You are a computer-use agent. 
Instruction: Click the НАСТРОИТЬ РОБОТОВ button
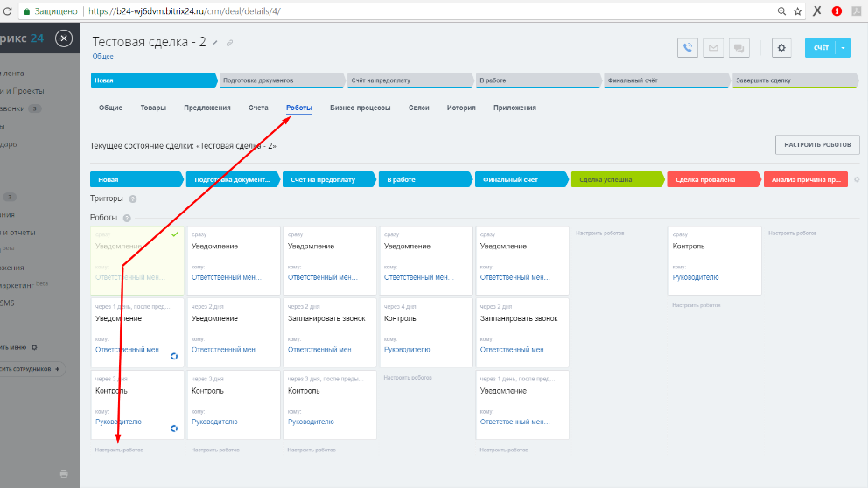[x=817, y=144]
